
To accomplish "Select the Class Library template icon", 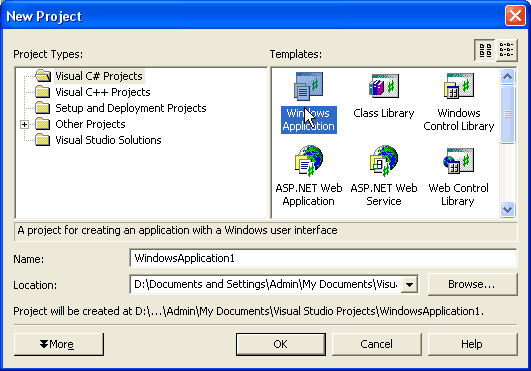I will pos(384,86).
